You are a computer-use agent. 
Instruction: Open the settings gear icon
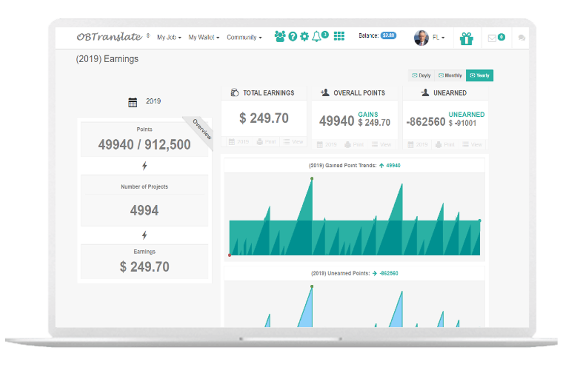click(x=305, y=37)
